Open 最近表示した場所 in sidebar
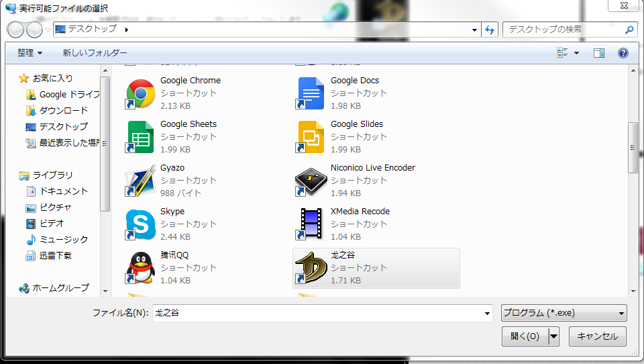 pyautogui.click(x=63, y=143)
